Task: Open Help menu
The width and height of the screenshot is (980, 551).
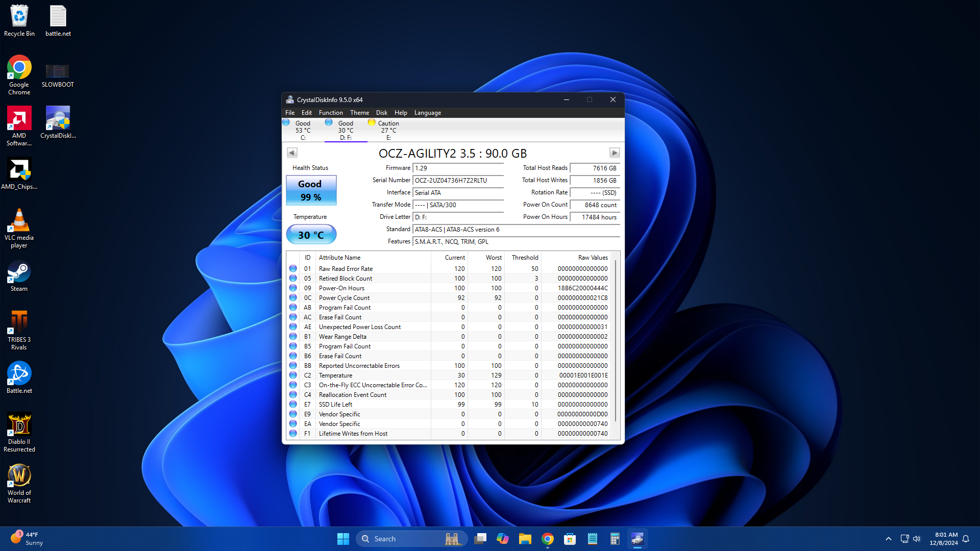Action: pyautogui.click(x=401, y=113)
